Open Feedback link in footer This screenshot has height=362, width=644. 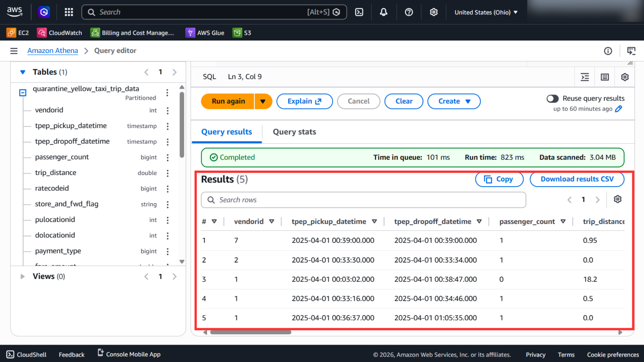[x=71, y=355]
